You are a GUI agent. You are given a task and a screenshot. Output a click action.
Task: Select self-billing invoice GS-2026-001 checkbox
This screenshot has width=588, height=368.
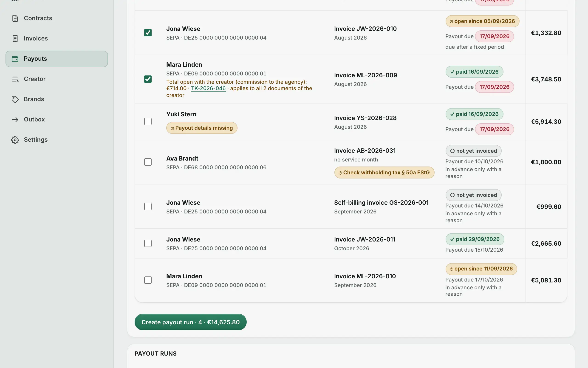(148, 207)
